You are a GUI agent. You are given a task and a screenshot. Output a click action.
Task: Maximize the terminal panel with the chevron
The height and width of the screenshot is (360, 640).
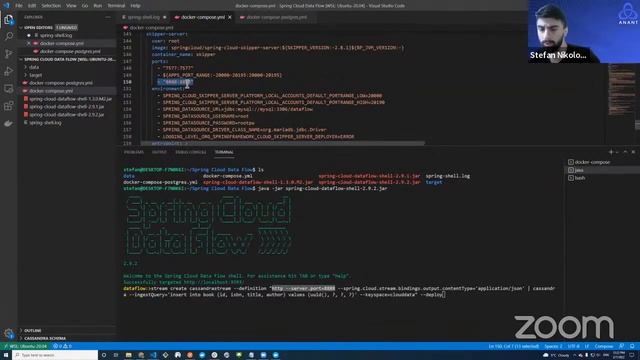click(625, 152)
